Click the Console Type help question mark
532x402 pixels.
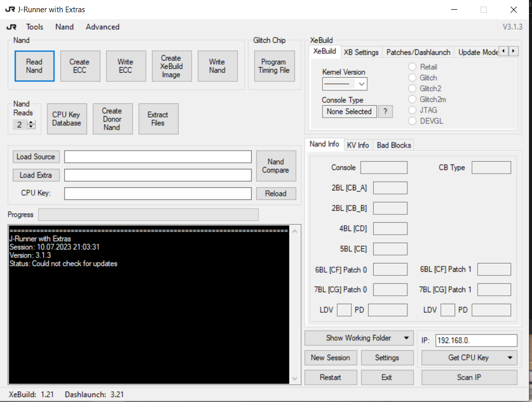386,111
